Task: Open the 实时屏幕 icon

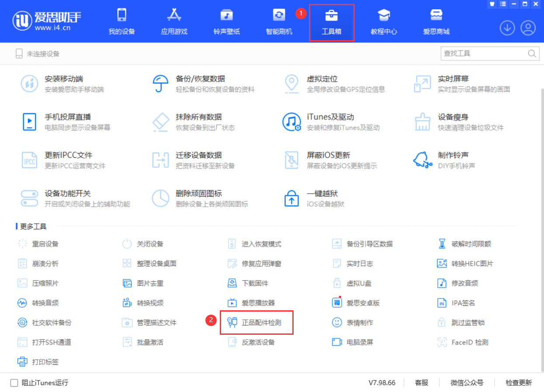Action: [423, 83]
